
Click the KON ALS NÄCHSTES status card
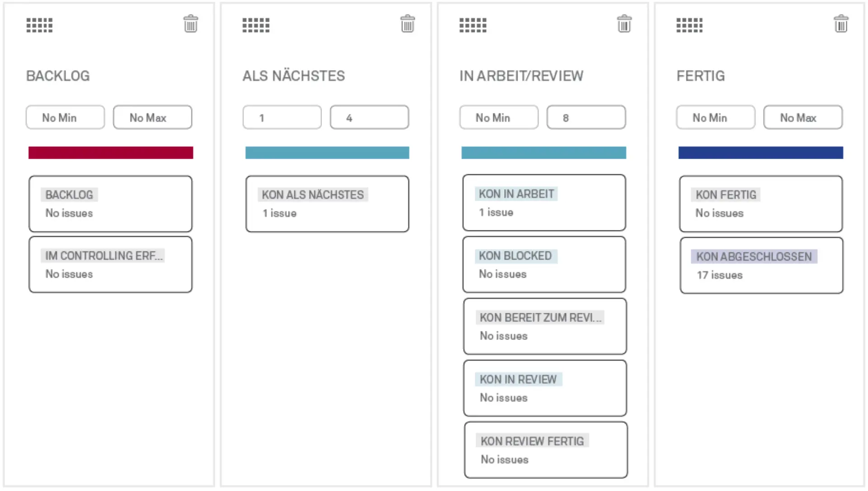pos(327,204)
